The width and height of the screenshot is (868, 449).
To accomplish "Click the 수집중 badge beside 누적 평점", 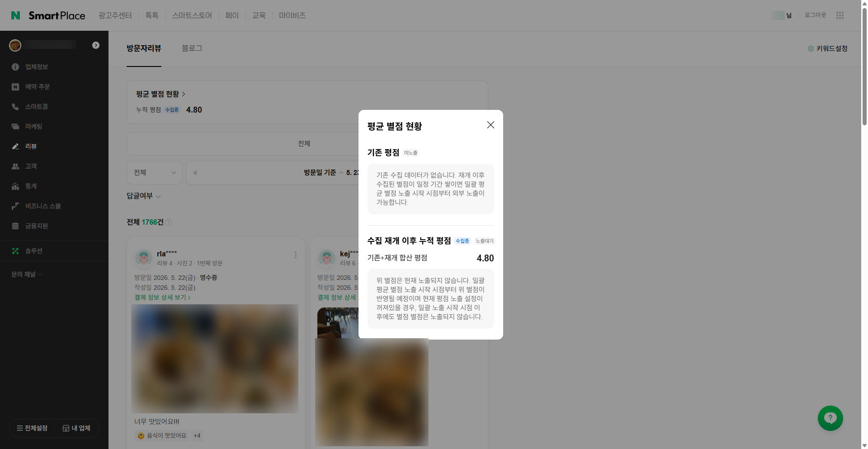I will (172, 110).
